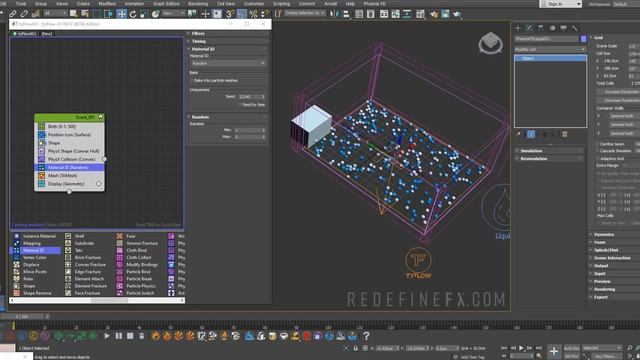Expand the Resimulation rollout
Screen dimensions: 640x360
coord(549,158)
